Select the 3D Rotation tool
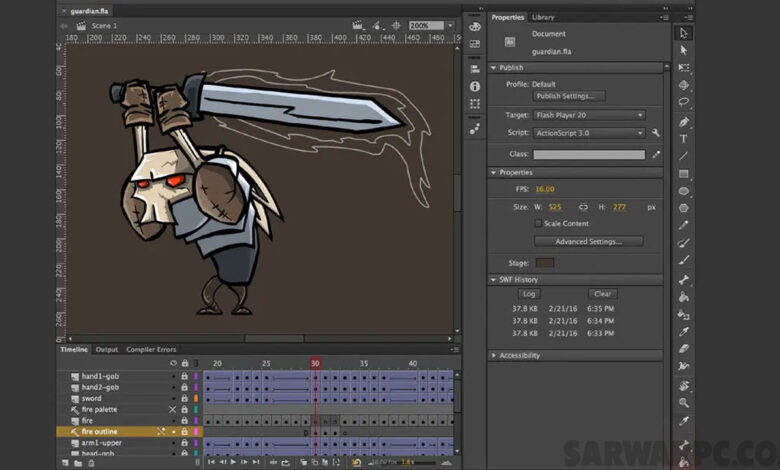Screen dimensions: 780x470 684,85
